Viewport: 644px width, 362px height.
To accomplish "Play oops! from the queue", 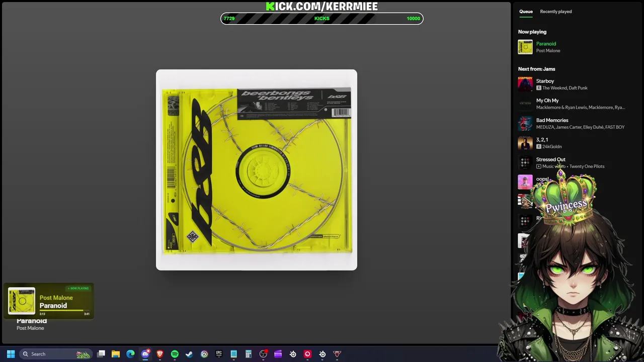I will [542, 179].
